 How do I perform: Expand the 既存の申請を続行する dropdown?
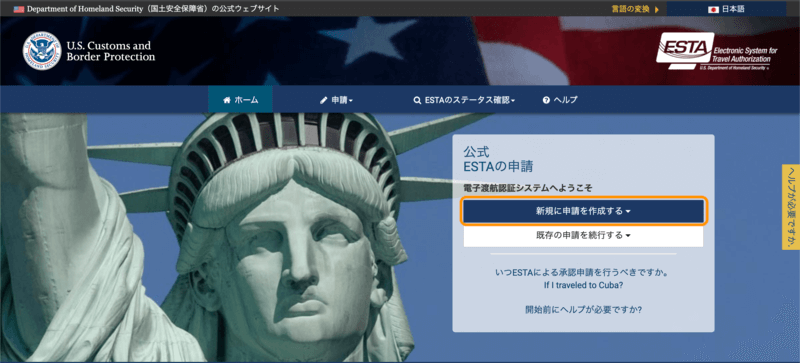[583, 235]
